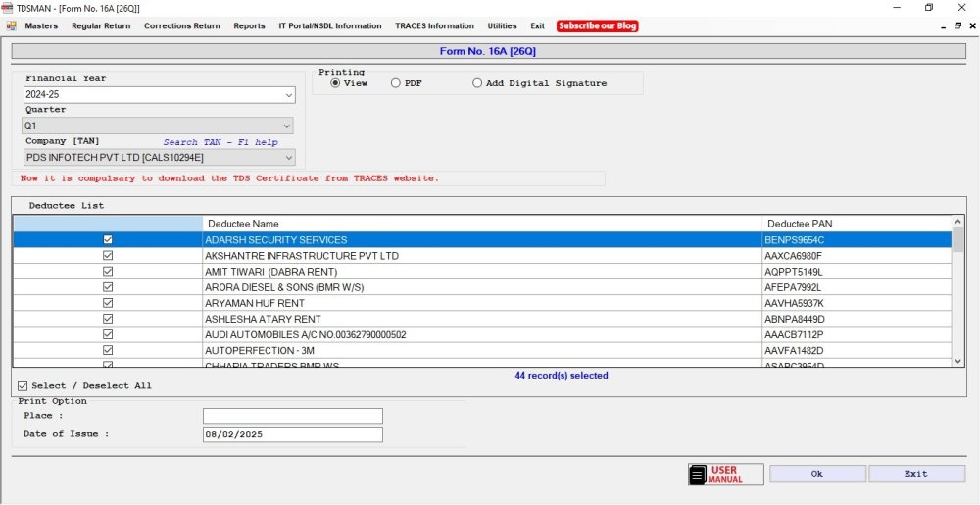Click PAN cell BENPS9654C
Screen dimensions: 980x505
(857, 240)
